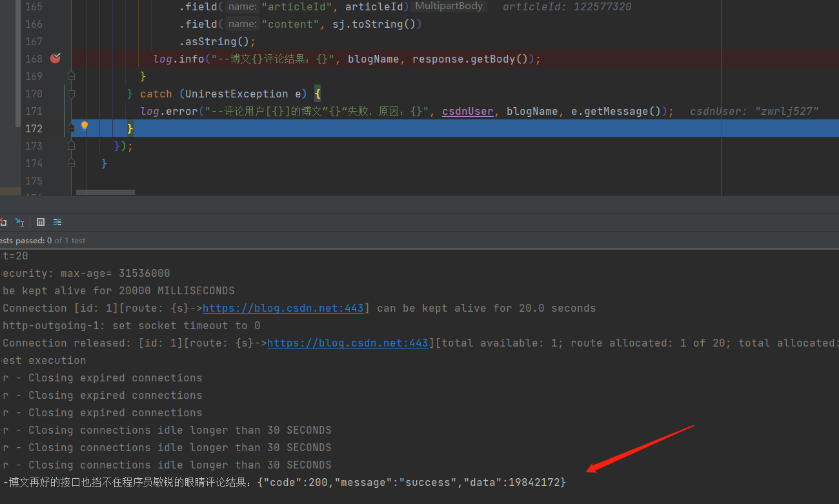The height and width of the screenshot is (504, 839).
Task: Click the csdnUser underlined variable on line 171
Action: coord(468,111)
